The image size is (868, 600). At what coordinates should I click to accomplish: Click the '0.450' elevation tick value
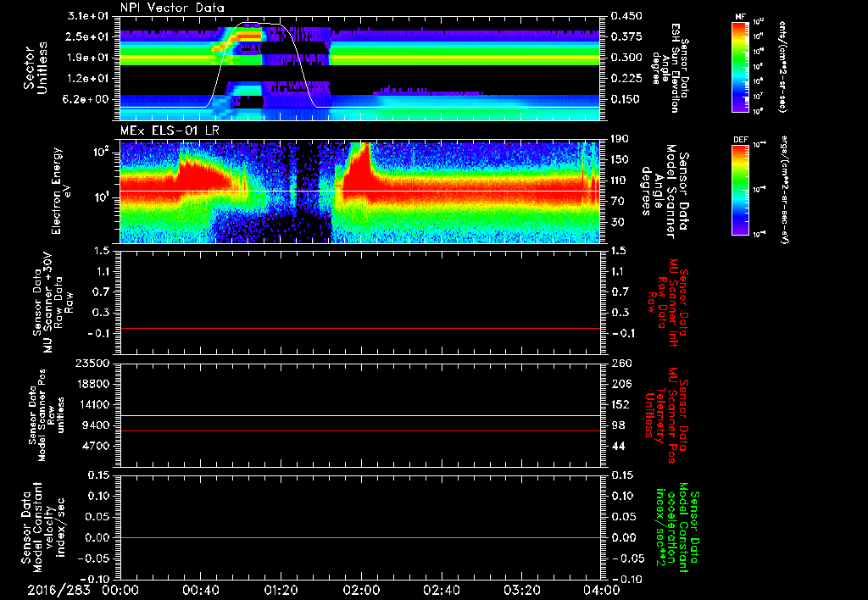626,16
